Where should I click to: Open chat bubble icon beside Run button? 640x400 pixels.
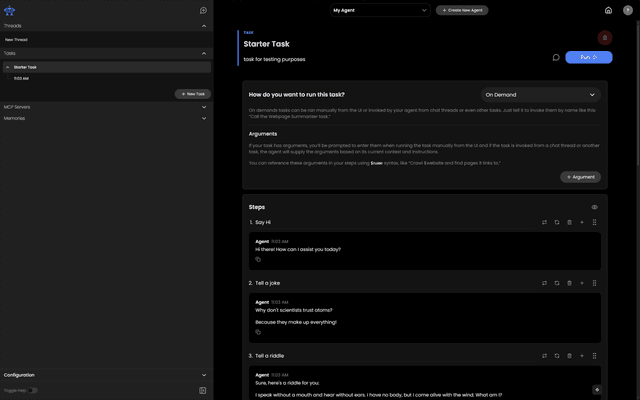(x=556, y=57)
